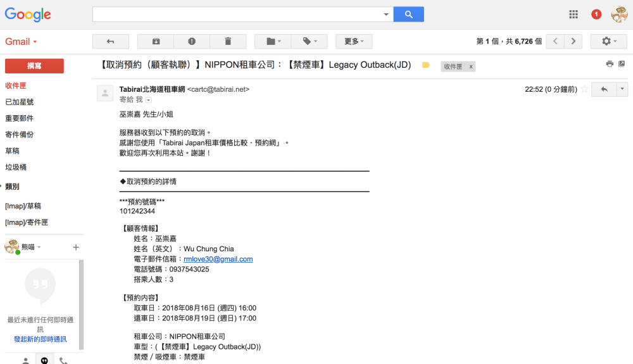The width and height of the screenshot is (633, 364).
Task: Click the reservation number 101242344
Action: 137,211
